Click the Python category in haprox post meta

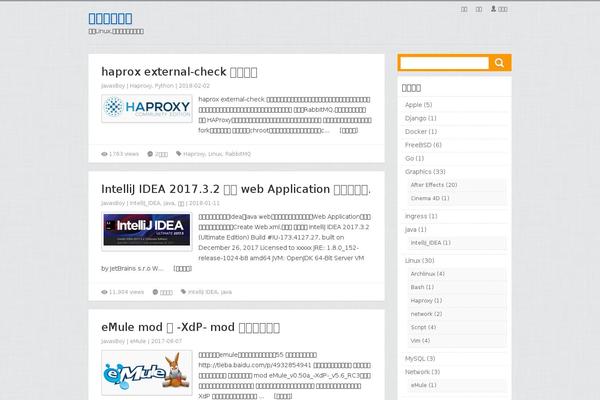(x=164, y=86)
